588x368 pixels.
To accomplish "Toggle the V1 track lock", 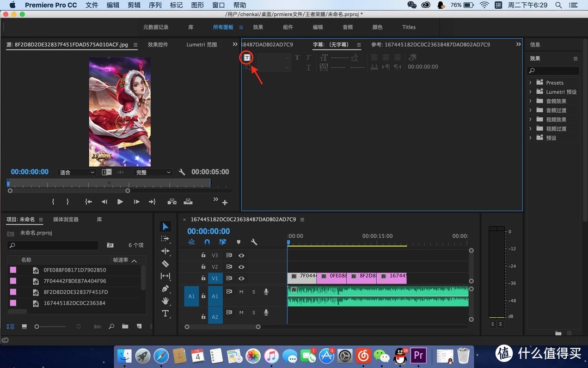I will tap(203, 278).
